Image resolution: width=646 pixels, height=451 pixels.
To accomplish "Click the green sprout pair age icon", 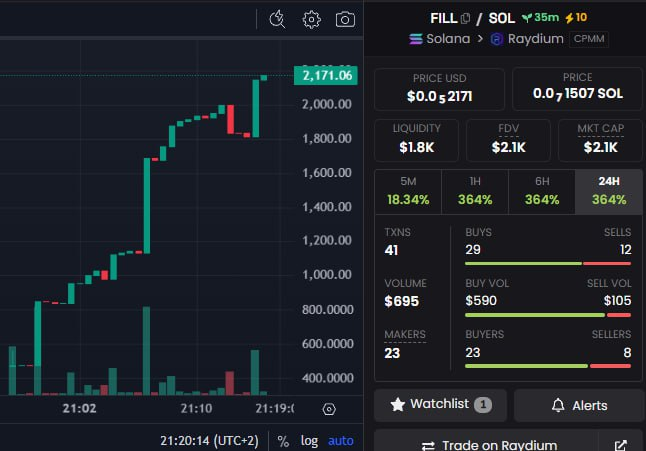I will (x=527, y=18).
